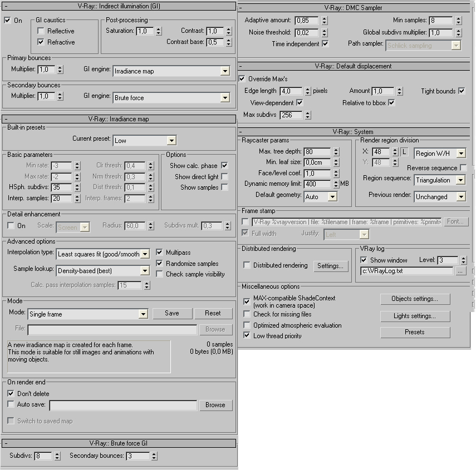This screenshot has height=470, width=476.
Task: Enable Reverse sequence checkbox
Action: pos(463,167)
